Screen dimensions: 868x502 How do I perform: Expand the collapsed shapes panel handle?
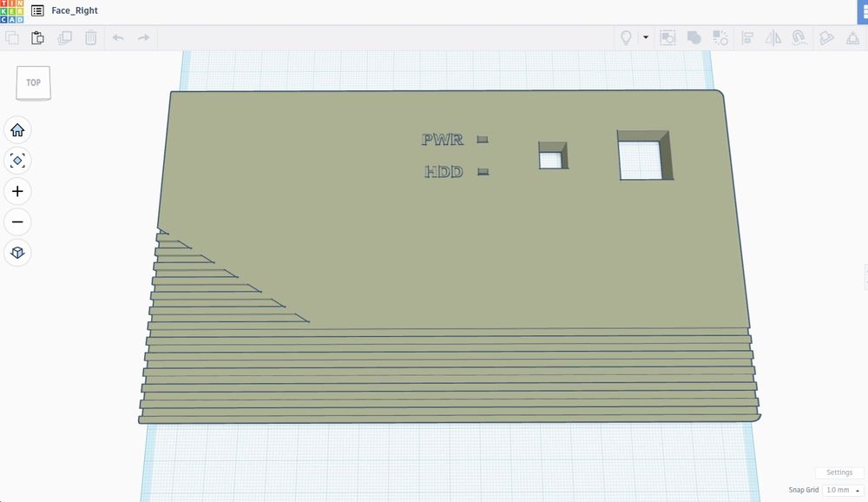865,277
